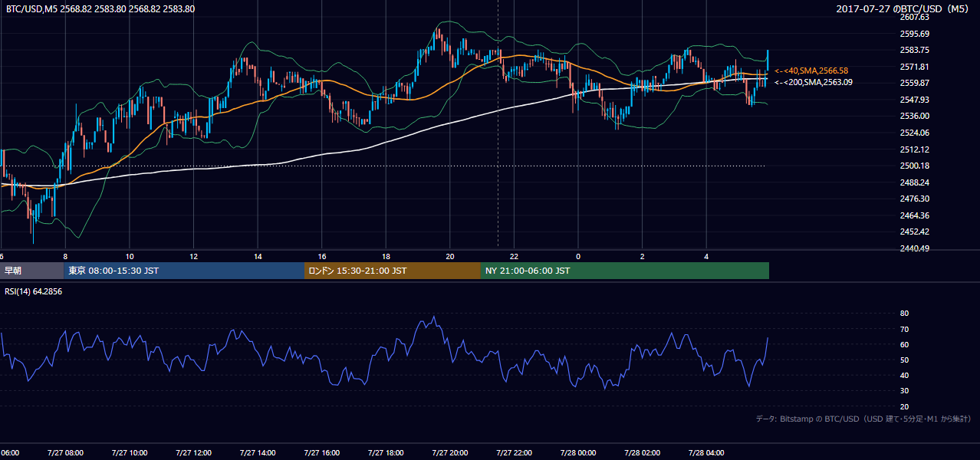Click the NY 21:00-06:00 JST session bar
The height and width of the screenshot is (460, 980).
tap(625, 271)
